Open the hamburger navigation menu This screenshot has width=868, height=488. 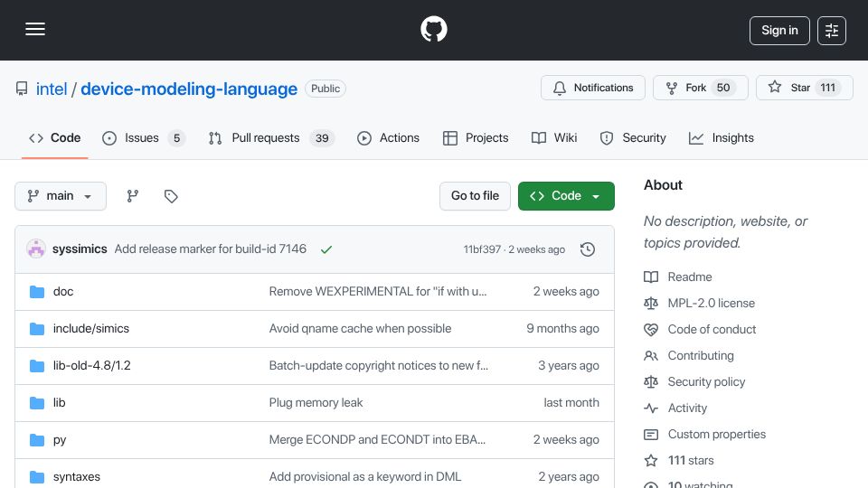[x=35, y=29]
